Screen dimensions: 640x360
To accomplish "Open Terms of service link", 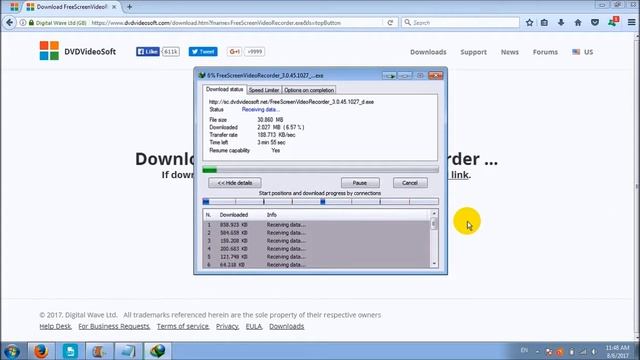I will click(x=182, y=326).
